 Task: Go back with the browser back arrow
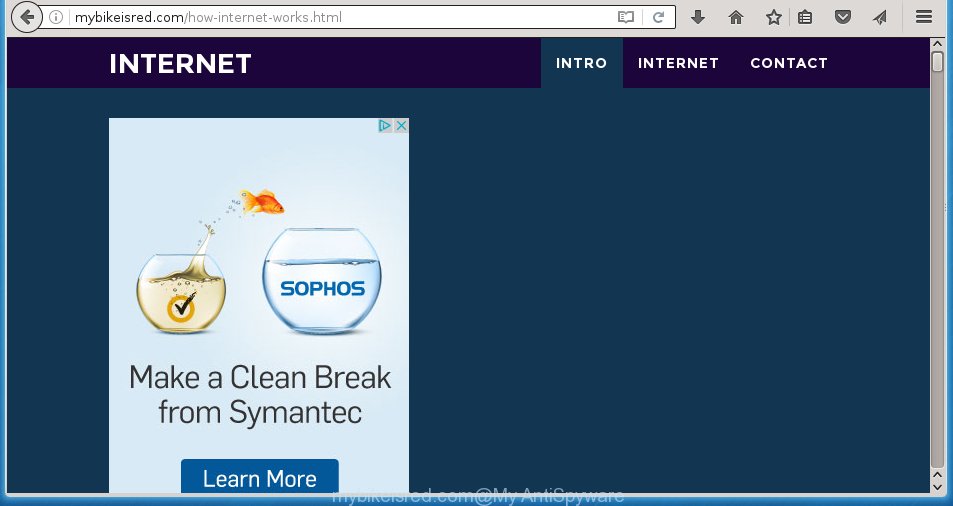point(26,17)
